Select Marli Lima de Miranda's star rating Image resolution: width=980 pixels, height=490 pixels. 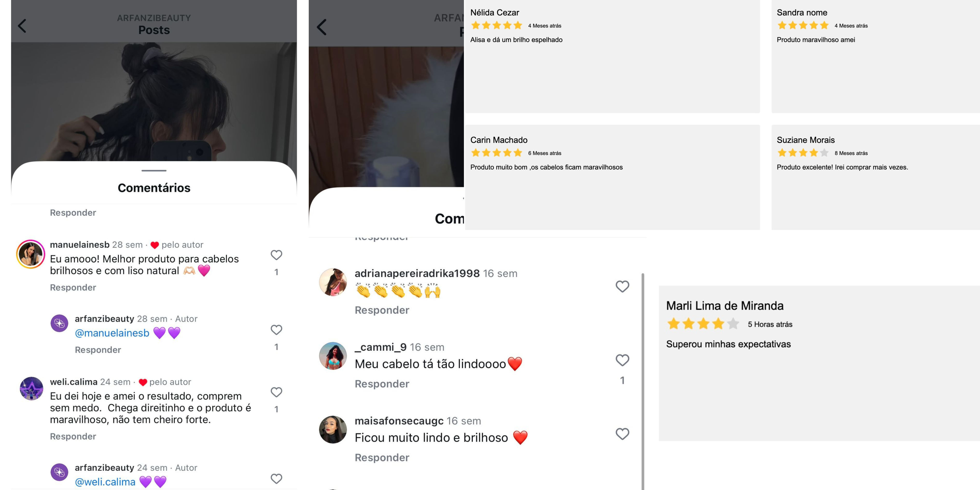pos(703,324)
